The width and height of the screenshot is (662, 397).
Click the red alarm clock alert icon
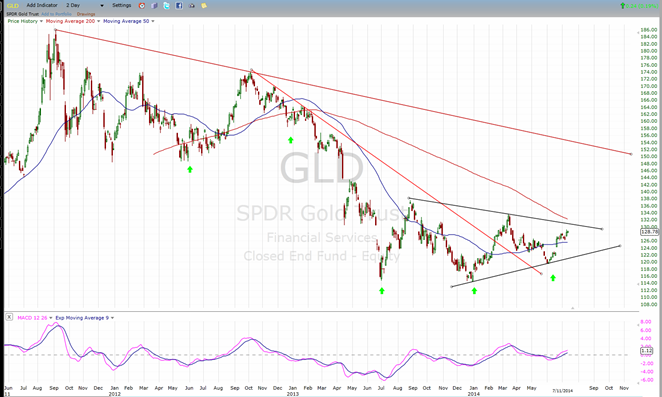[142, 5]
